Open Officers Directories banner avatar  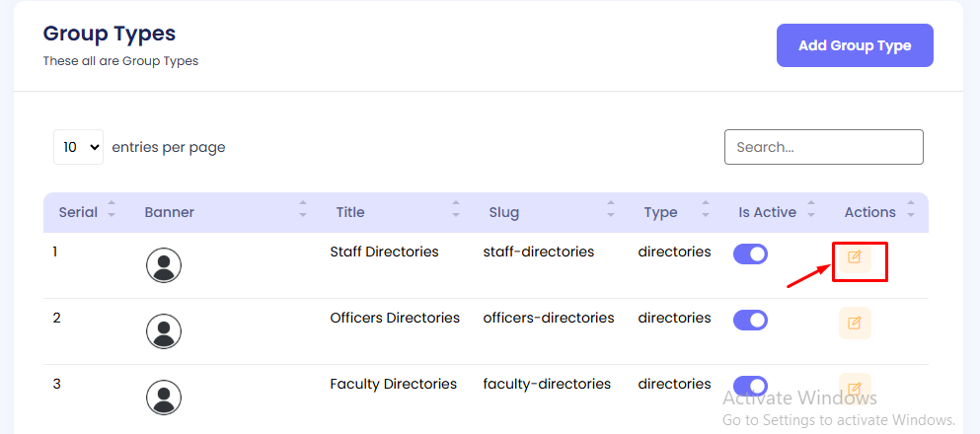click(164, 331)
